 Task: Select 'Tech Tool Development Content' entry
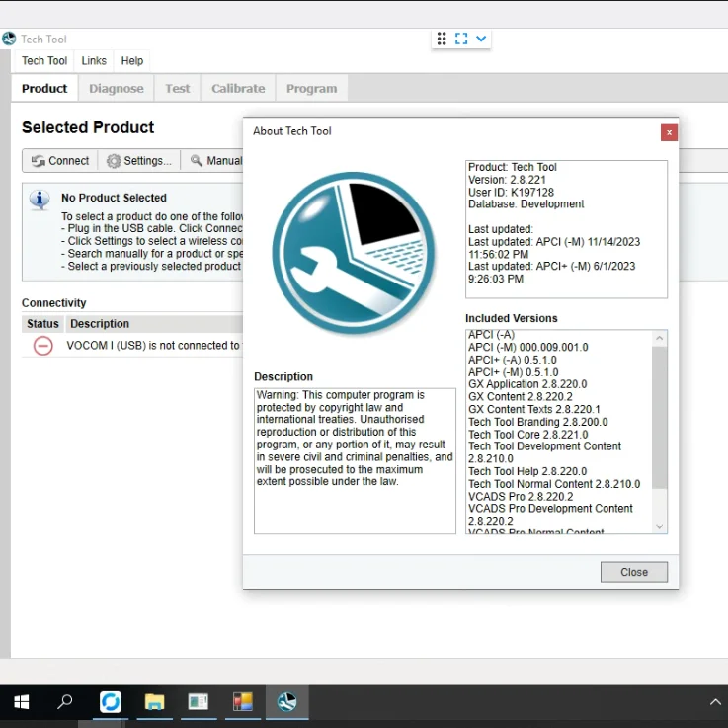click(x=544, y=446)
